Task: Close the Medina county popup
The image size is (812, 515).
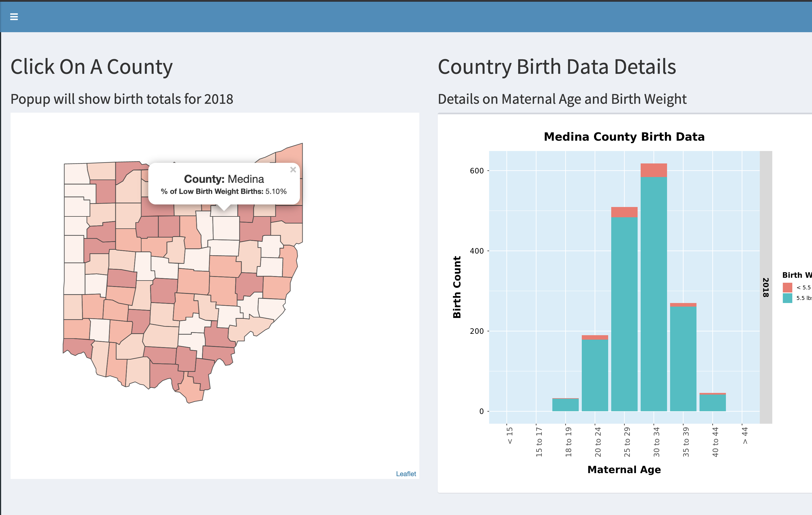Action: click(293, 170)
